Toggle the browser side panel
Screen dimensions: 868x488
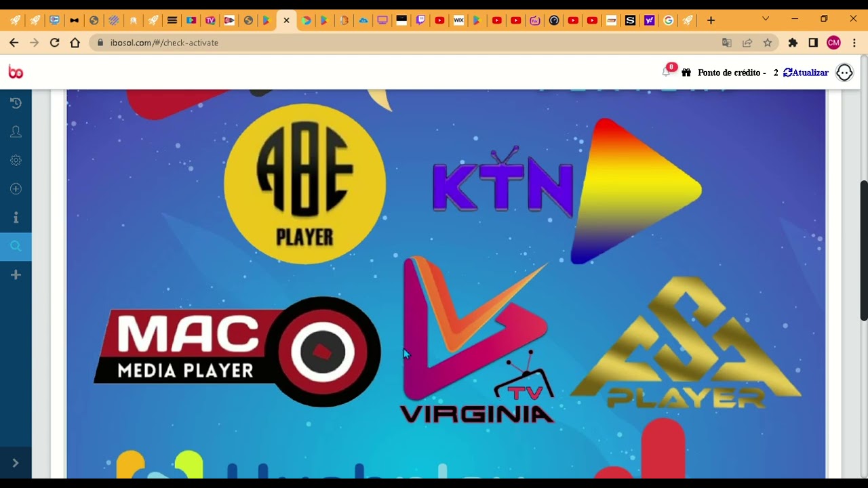coord(813,43)
